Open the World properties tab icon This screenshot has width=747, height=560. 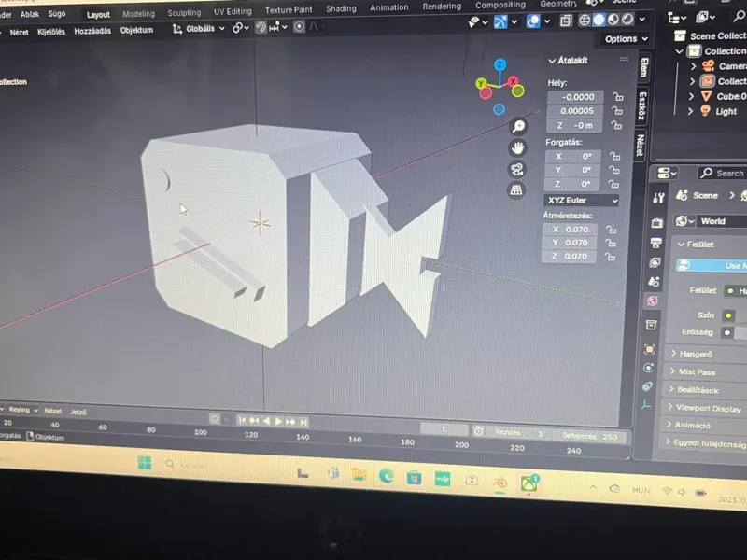point(652,301)
